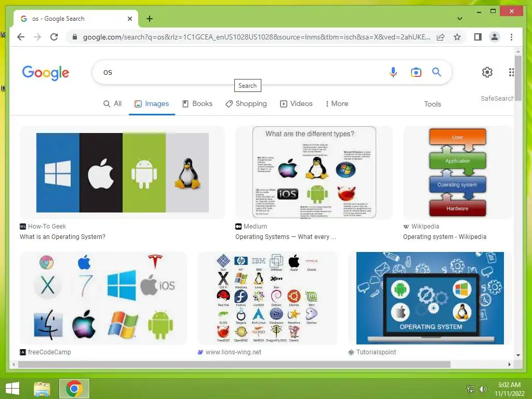Search by voice with the microphone icon

[393, 72]
